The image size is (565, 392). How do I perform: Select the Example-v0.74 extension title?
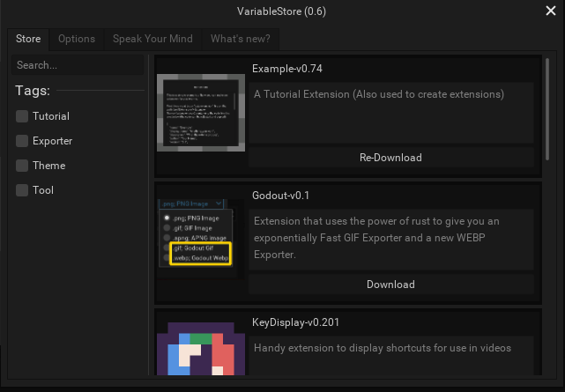coord(287,69)
